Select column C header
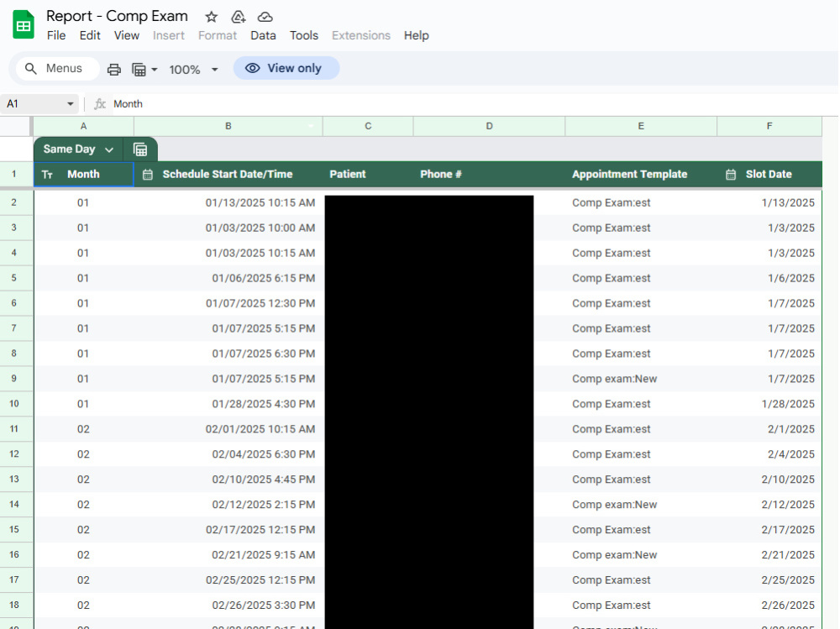 tap(368, 127)
